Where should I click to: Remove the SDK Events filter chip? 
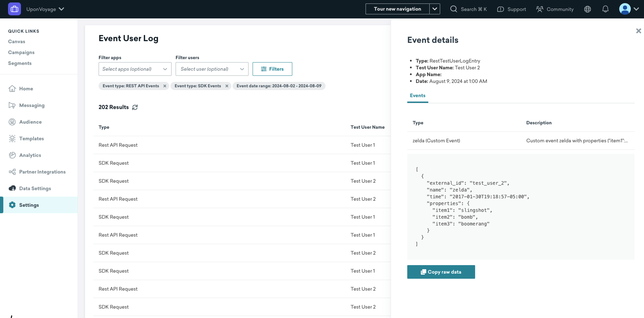pyautogui.click(x=227, y=86)
